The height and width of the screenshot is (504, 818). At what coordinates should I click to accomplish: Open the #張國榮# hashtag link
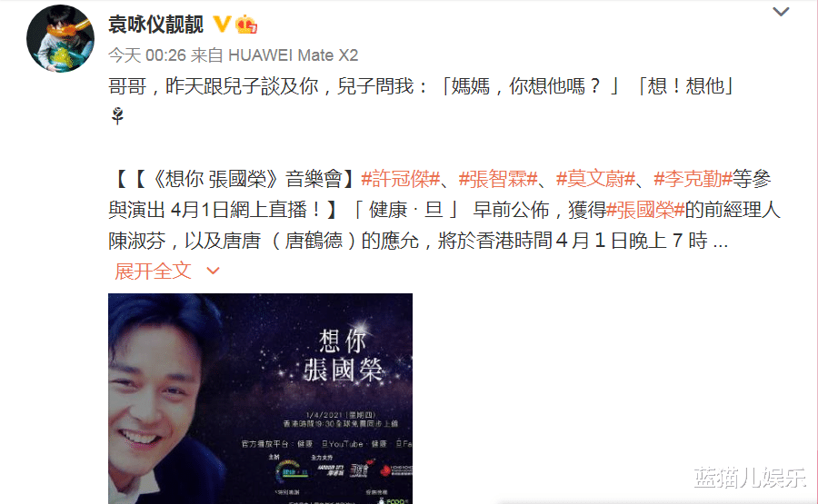click(645, 210)
